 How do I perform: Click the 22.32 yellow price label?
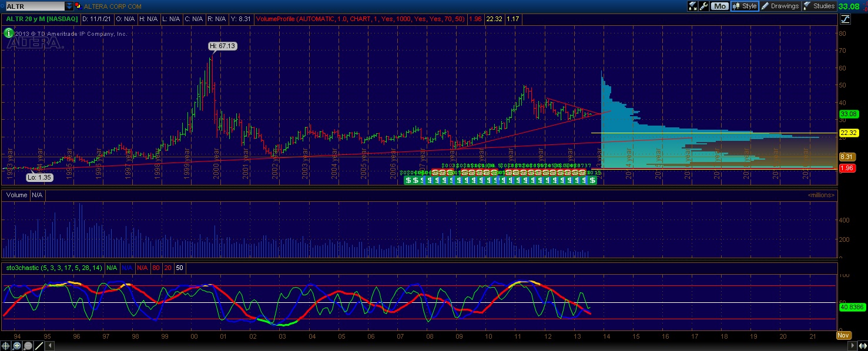point(849,133)
